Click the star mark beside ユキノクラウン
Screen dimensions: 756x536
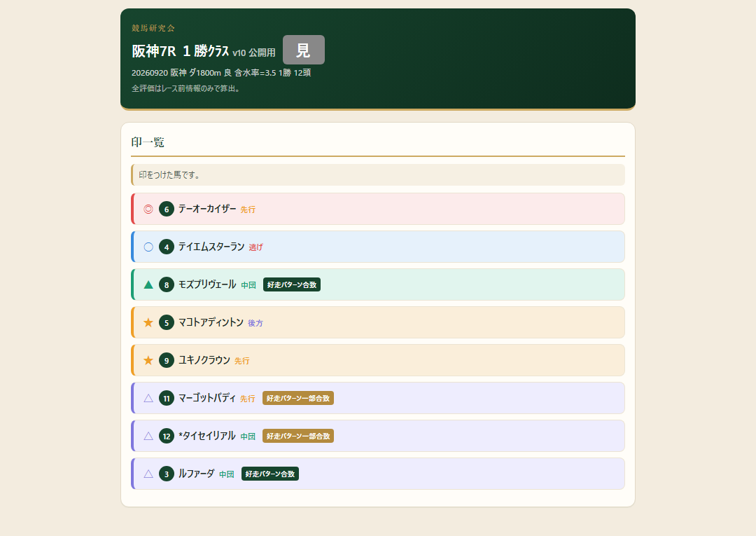(148, 360)
